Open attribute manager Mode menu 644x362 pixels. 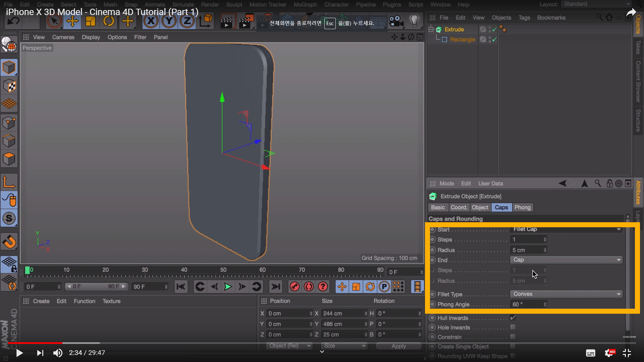pos(447,183)
